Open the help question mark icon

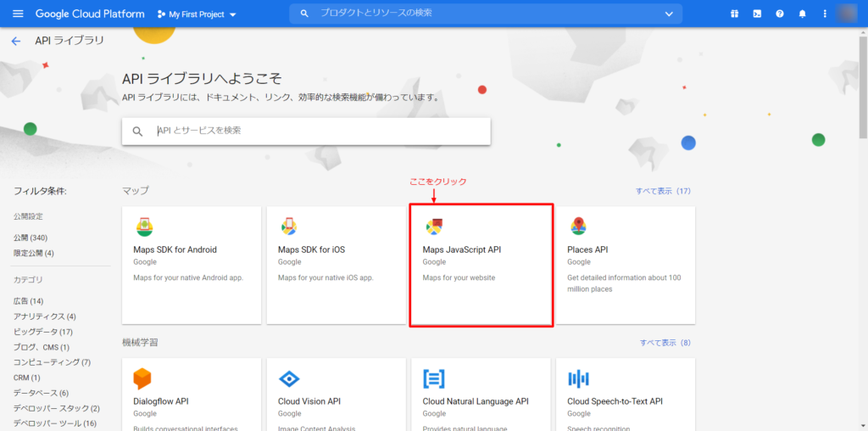tap(780, 14)
